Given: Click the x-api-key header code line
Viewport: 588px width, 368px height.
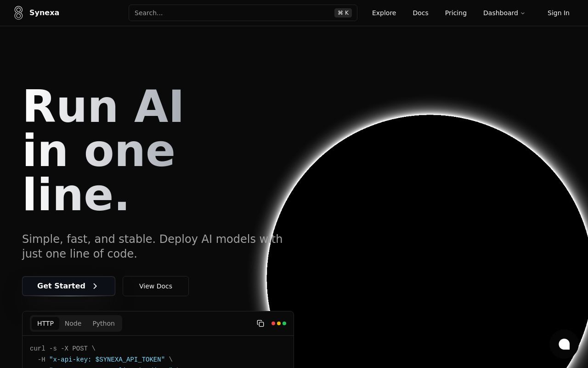Looking at the screenshot, I should click(105, 360).
